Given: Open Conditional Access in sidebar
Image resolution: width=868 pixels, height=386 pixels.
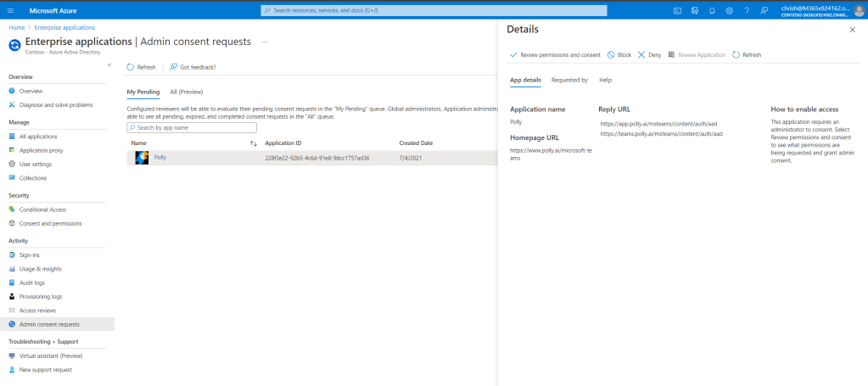Looking at the screenshot, I should [x=42, y=210].
